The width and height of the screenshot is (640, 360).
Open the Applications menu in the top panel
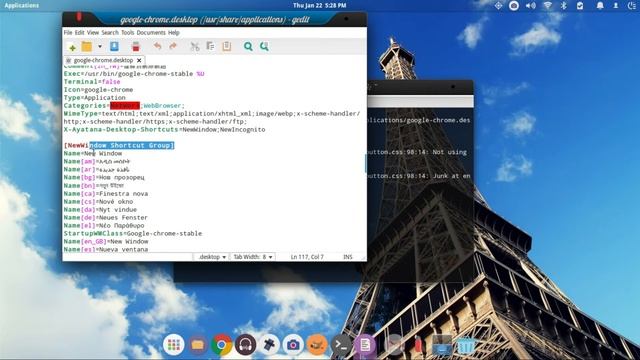pos(22,5)
